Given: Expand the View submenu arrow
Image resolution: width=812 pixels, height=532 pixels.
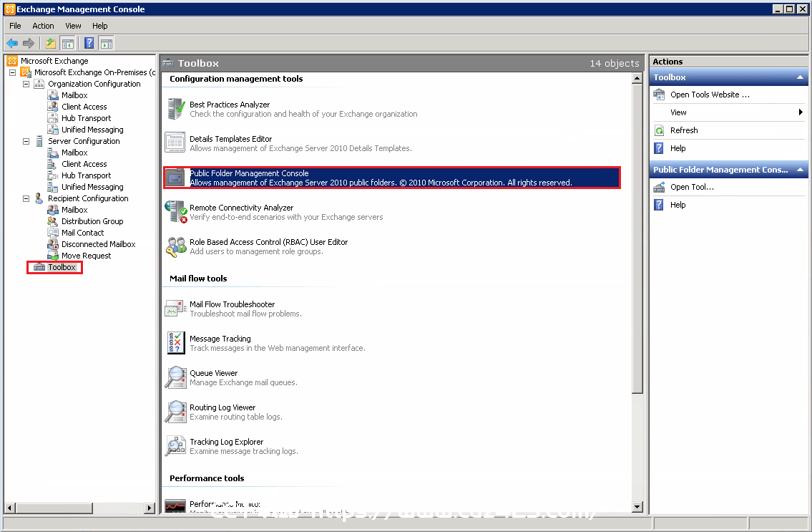Looking at the screenshot, I should (x=801, y=112).
